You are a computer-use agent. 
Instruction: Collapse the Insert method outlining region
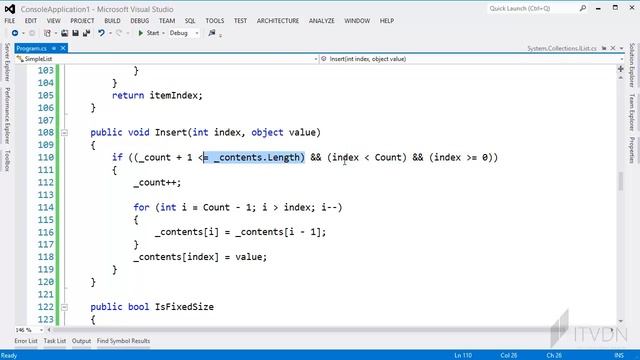pos(64,133)
